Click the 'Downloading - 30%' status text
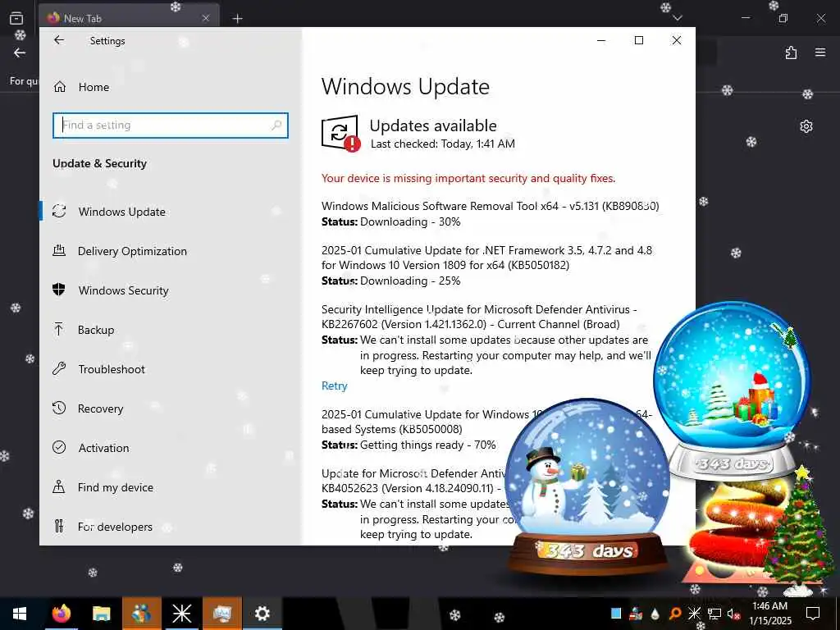The width and height of the screenshot is (840, 630). coord(410,221)
